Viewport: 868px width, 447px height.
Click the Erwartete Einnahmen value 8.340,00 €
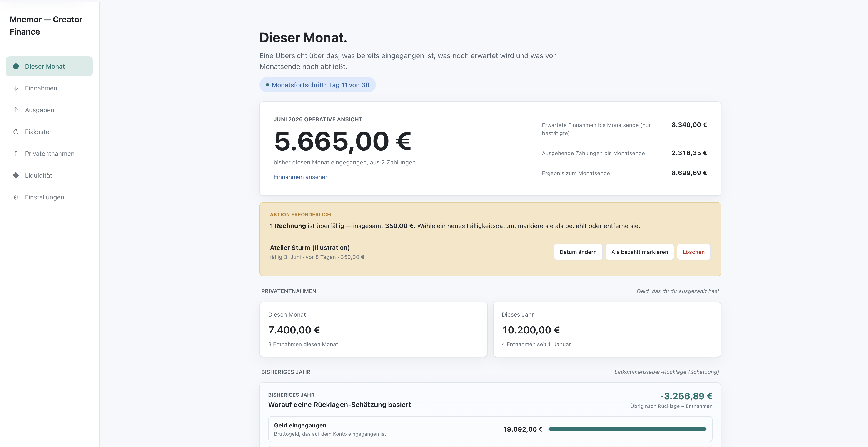point(689,125)
